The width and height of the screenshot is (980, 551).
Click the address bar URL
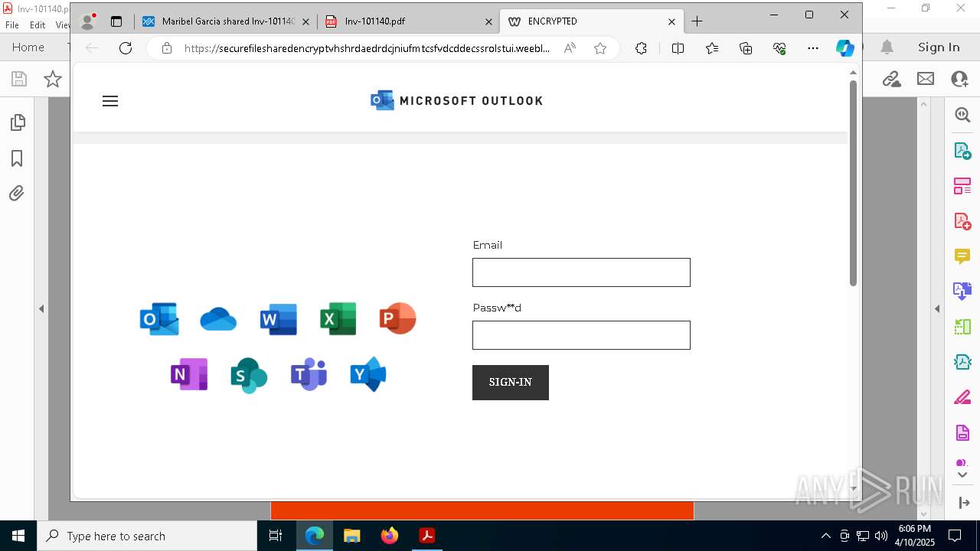pos(367,48)
